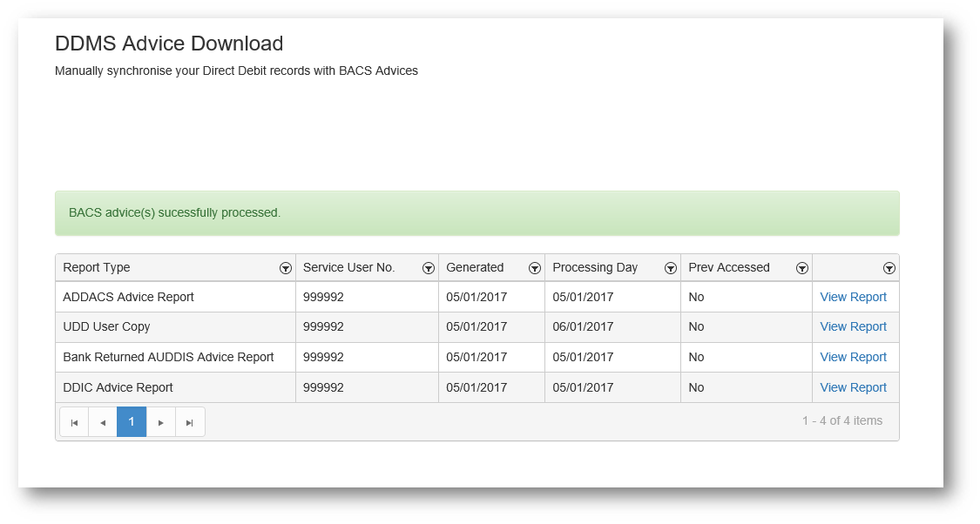View Report for UDD User Copy
980x524 pixels.
pyautogui.click(x=853, y=326)
